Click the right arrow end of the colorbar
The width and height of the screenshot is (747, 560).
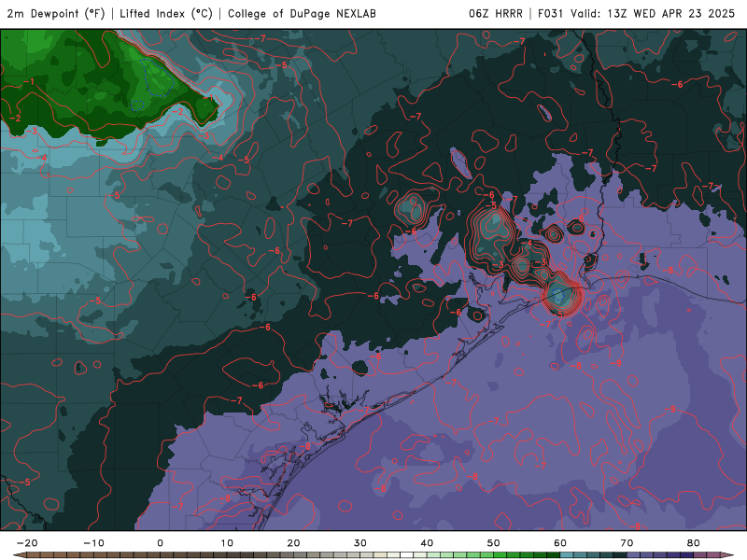[727, 555]
